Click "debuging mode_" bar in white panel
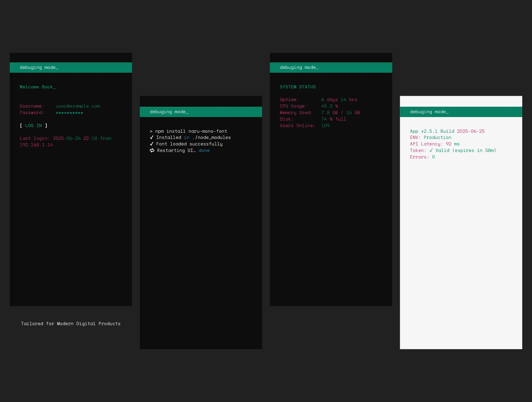The height and width of the screenshot is (402, 532). pyautogui.click(x=461, y=112)
